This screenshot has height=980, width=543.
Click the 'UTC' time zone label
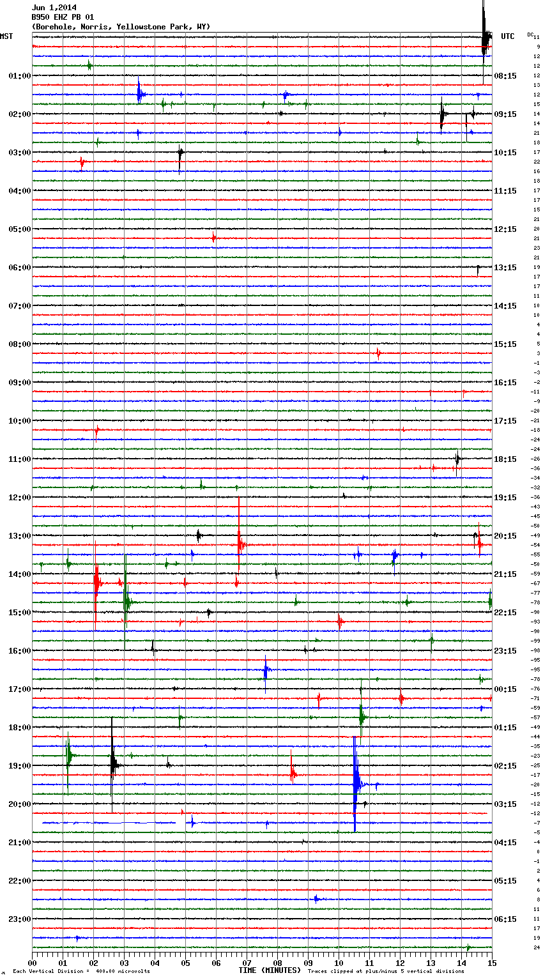click(507, 36)
